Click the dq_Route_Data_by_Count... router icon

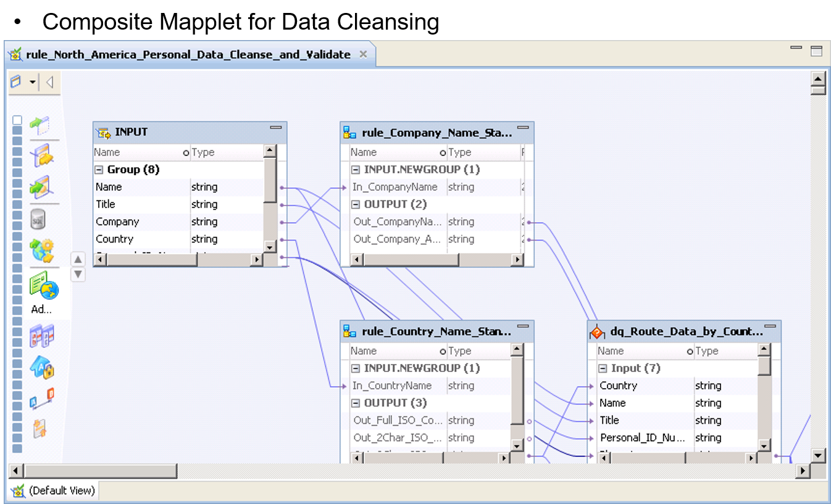pyautogui.click(x=597, y=332)
